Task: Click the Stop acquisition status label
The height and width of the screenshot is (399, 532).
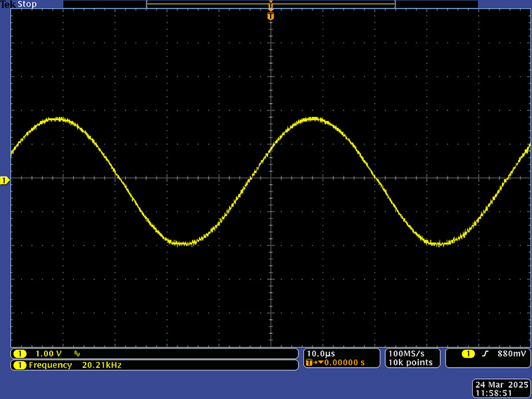Action: (27, 5)
